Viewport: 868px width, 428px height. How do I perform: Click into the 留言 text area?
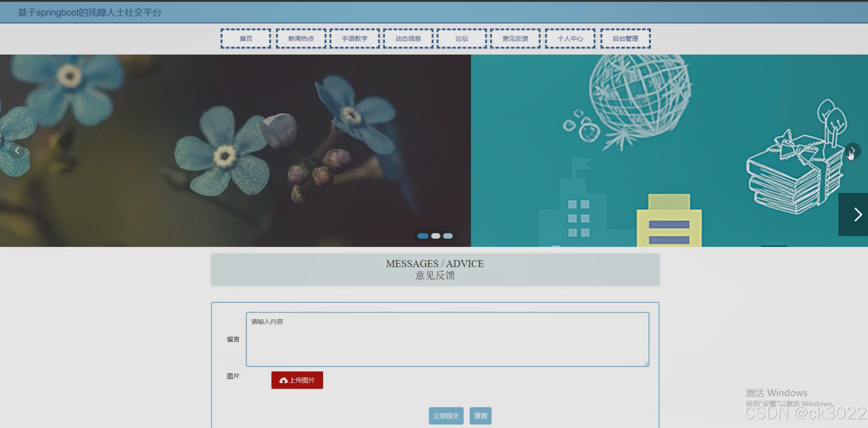point(447,339)
